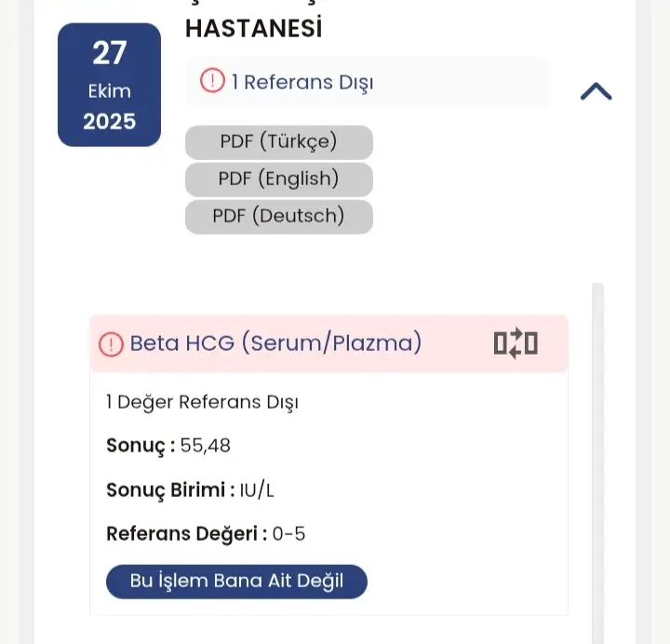Select the Beta HCG (Serum/Plazma) test title
The image size is (670, 644).
[275, 343]
